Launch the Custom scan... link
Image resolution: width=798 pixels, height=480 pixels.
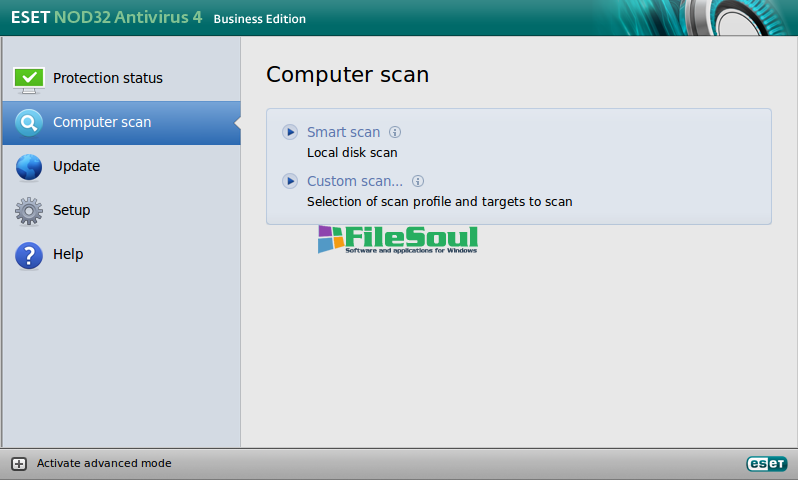(355, 181)
